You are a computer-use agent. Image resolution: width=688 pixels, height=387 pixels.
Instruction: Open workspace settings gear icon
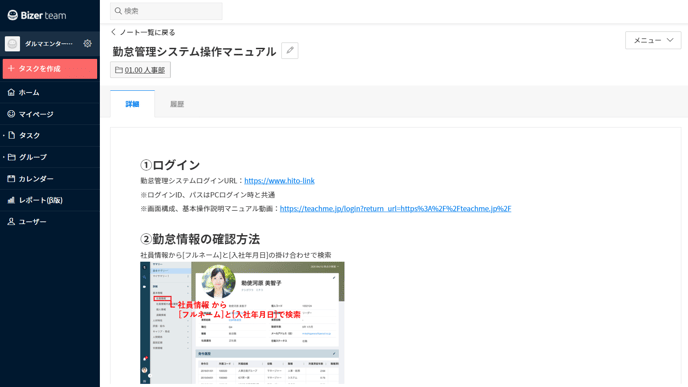[x=87, y=43]
